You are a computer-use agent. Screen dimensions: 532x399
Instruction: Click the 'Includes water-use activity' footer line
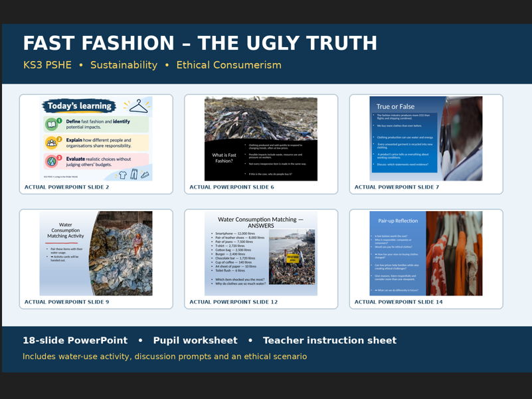coord(165,357)
